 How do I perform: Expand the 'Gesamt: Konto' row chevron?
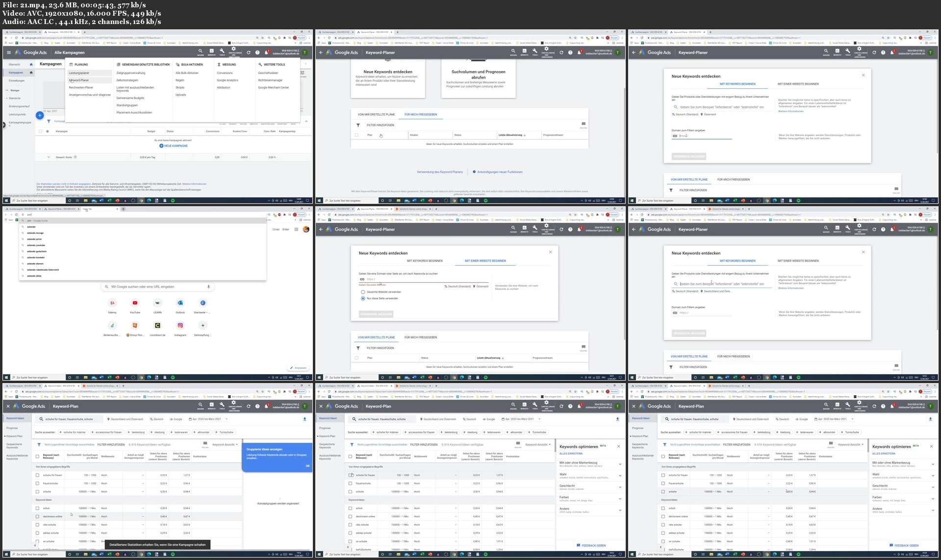(x=49, y=157)
